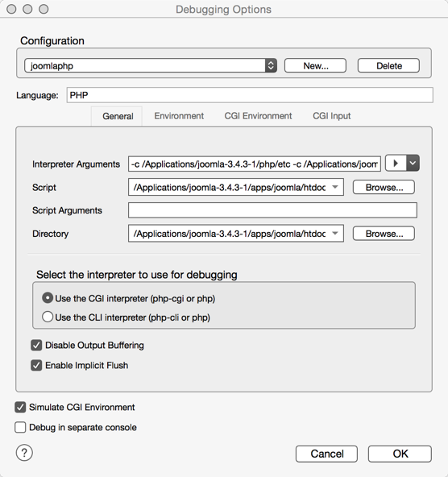Click the help question mark icon

tap(24, 453)
